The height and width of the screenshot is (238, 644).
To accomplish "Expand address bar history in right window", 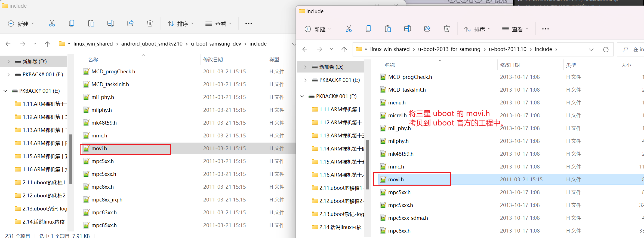I will [x=591, y=49].
